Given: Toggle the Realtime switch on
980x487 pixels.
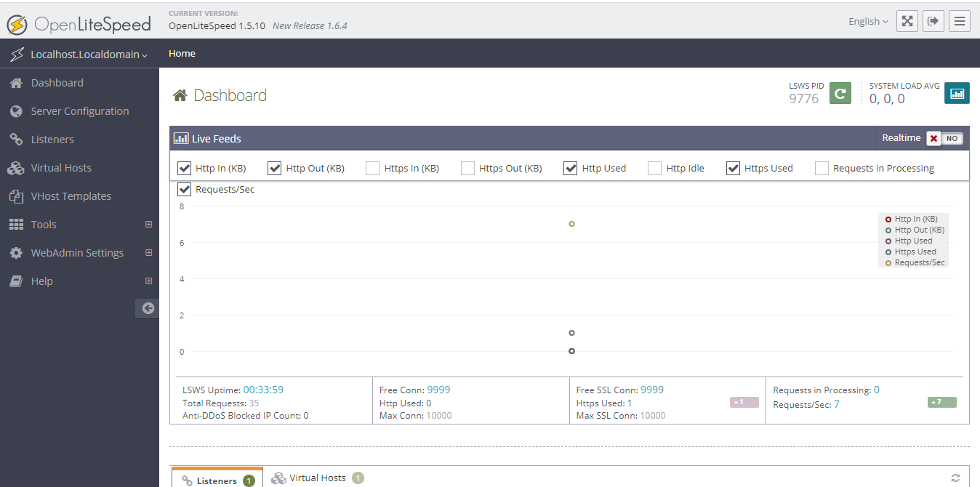Looking at the screenshot, I should pos(944,138).
